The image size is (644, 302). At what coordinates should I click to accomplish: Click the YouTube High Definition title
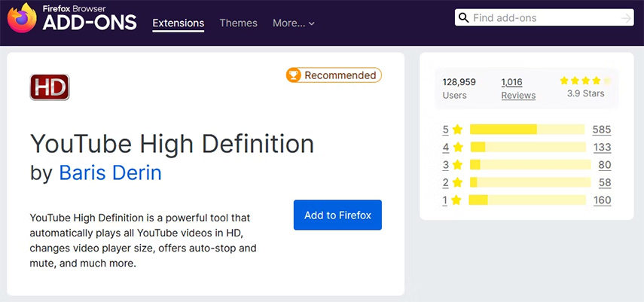click(x=172, y=144)
